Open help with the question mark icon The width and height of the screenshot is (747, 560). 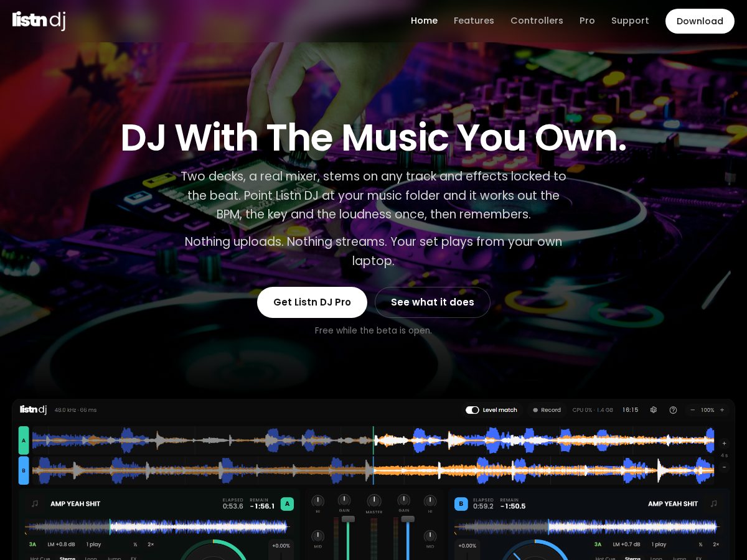point(673,410)
